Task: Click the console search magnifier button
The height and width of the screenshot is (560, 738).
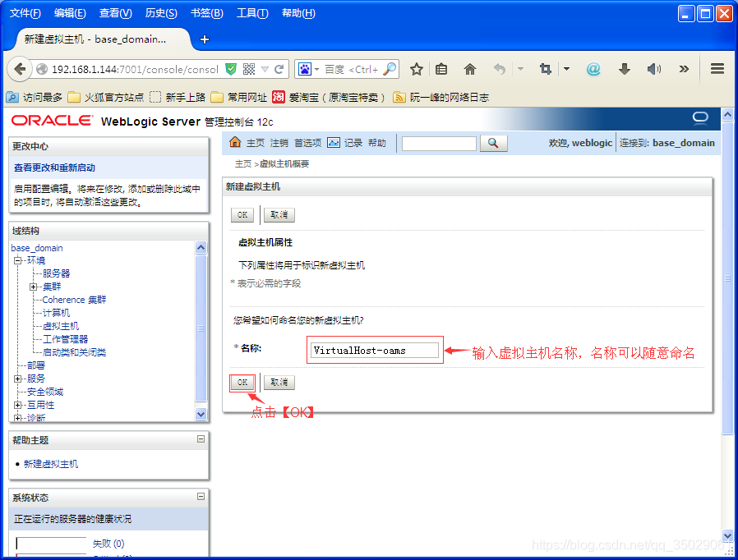Action: point(493,143)
